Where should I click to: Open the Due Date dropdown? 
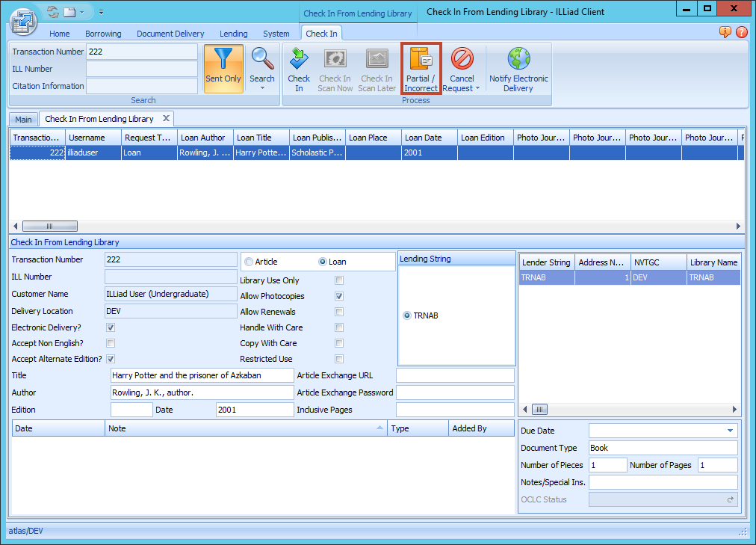click(x=731, y=430)
